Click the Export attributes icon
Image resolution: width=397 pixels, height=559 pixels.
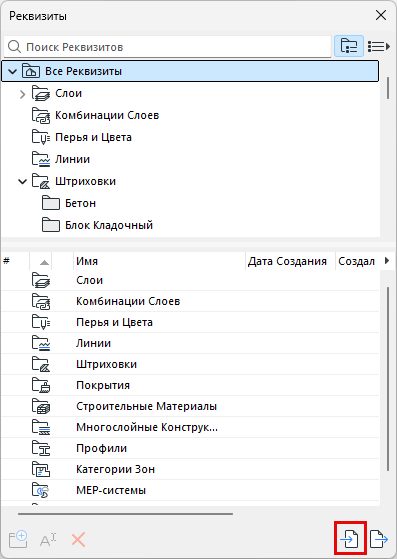[x=379, y=539]
